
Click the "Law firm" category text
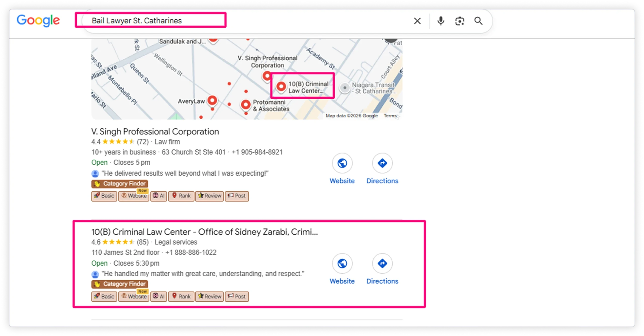pyautogui.click(x=167, y=142)
